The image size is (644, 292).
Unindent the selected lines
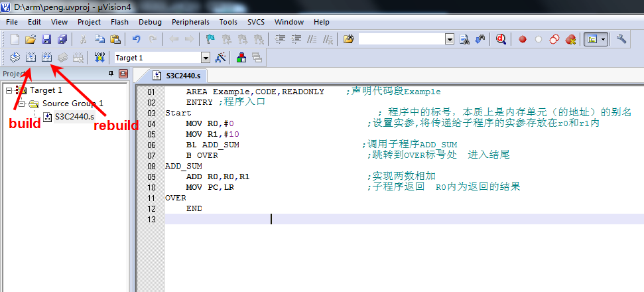(x=296, y=39)
